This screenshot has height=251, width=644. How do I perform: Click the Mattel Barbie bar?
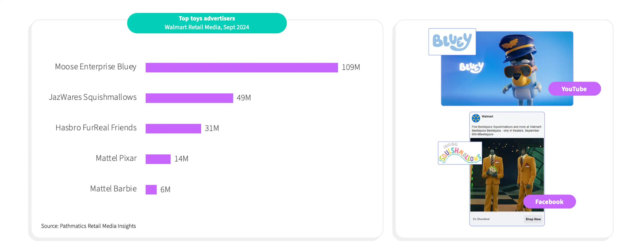[x=151, y=189]
